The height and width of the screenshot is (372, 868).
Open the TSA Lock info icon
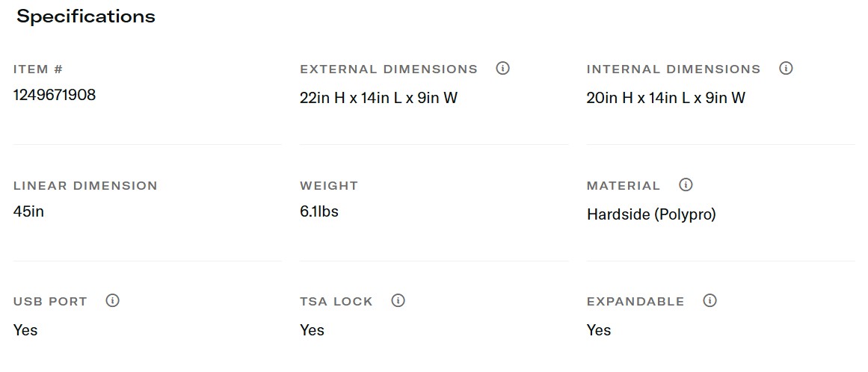coord(398,301)
